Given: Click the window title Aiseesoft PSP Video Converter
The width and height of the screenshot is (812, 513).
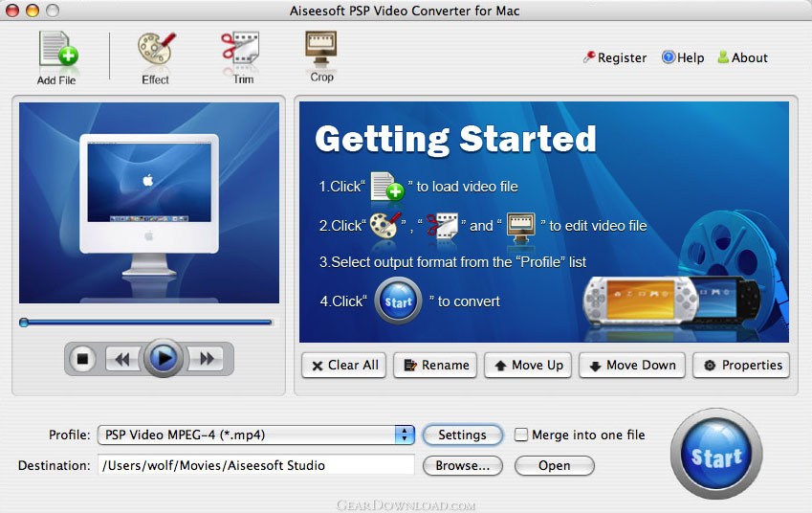Looking at the screenshot, I should [405, 11].
